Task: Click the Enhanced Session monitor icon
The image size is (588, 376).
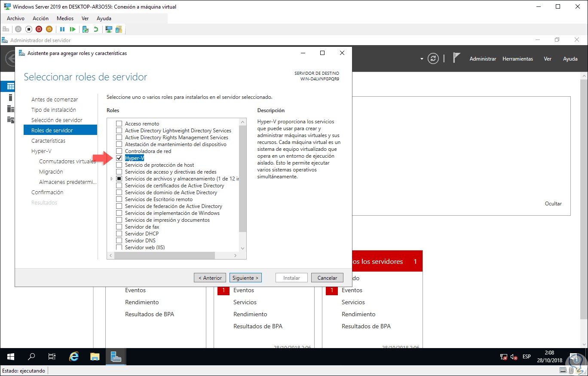Action: click(109, 29)
